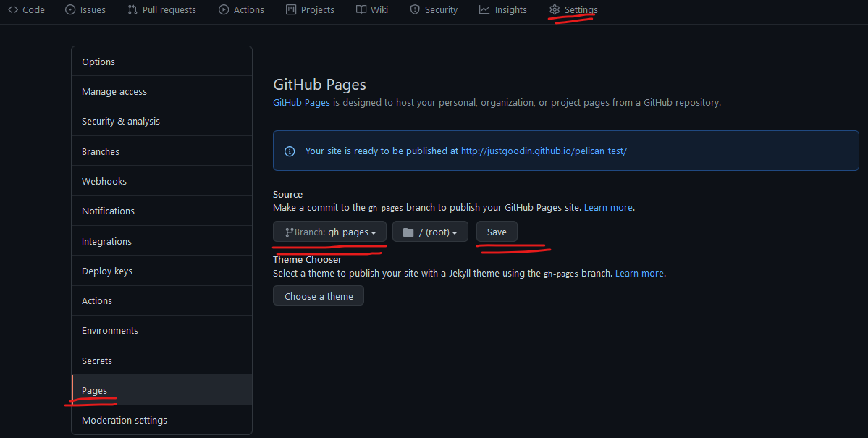Click the info icon in the publish banner
Viewport: 868px width, 438px height.
tap(289, 151)
